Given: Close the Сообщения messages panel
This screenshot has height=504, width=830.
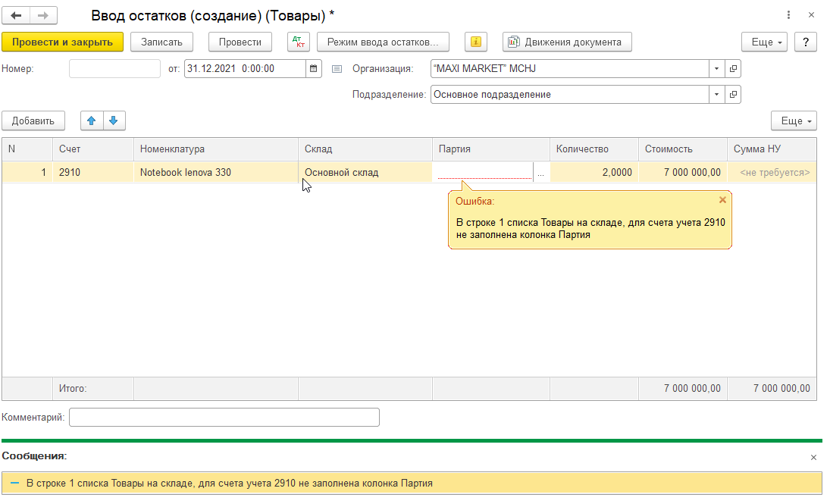Looking at the screenshot, I should click(x=813, y=458).
